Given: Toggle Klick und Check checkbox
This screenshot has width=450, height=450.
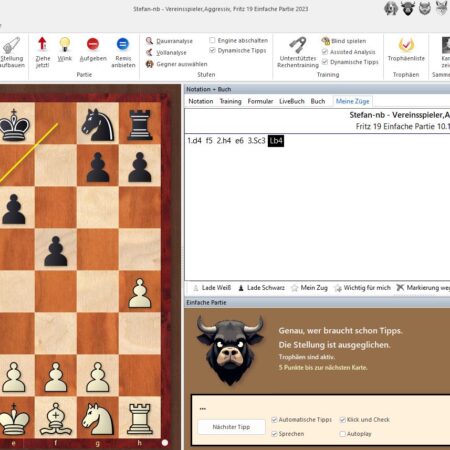Looking at the screenshot, I should click(342, 419).
